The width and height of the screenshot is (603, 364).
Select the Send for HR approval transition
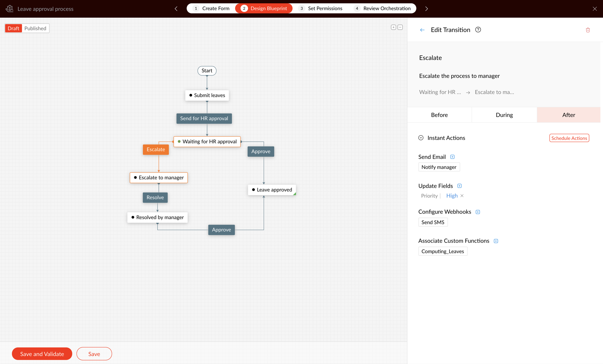click(x=204, y=118)
